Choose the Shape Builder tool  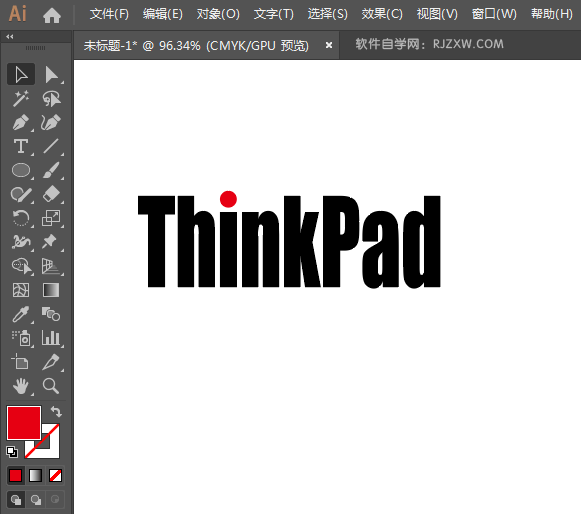[21, 266]
